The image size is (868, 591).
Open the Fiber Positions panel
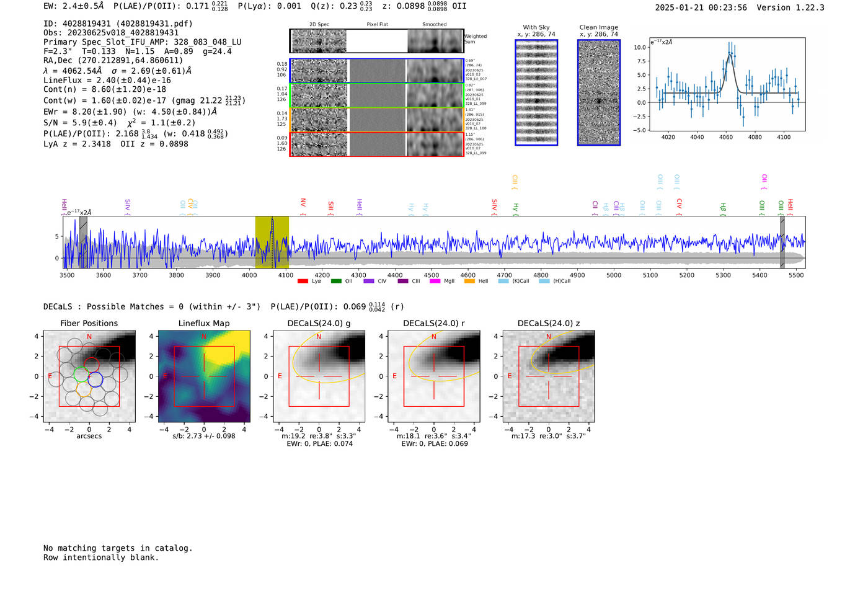click(89, 376)
